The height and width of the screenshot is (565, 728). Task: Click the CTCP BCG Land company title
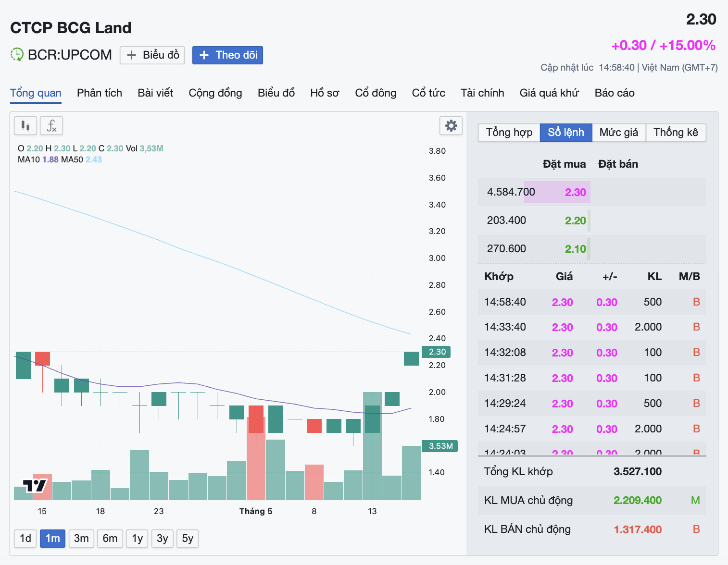pyautogui.click(x=71, y=28)
